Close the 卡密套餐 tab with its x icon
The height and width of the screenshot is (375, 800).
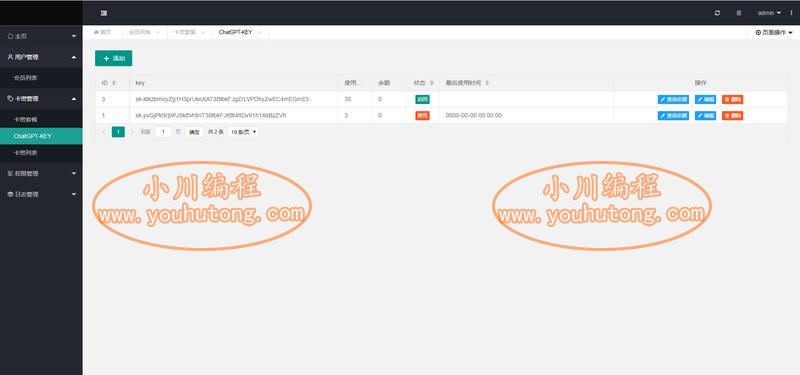(x=203, y=32)
